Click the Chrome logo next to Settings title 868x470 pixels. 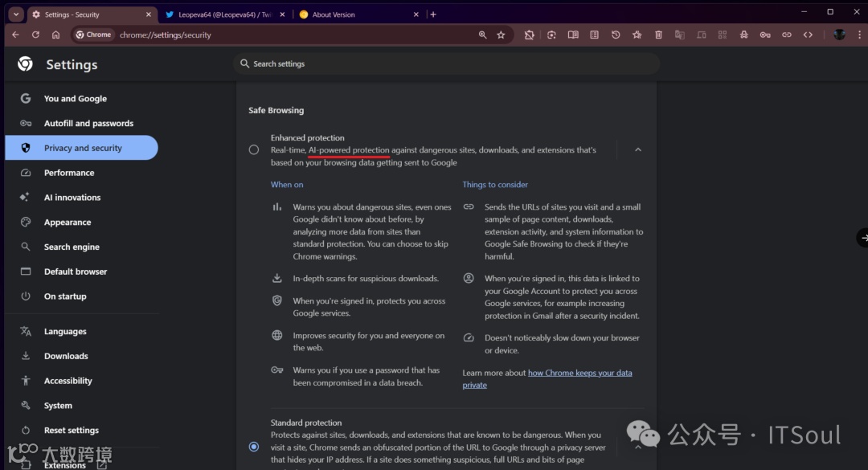click(25, 64)
